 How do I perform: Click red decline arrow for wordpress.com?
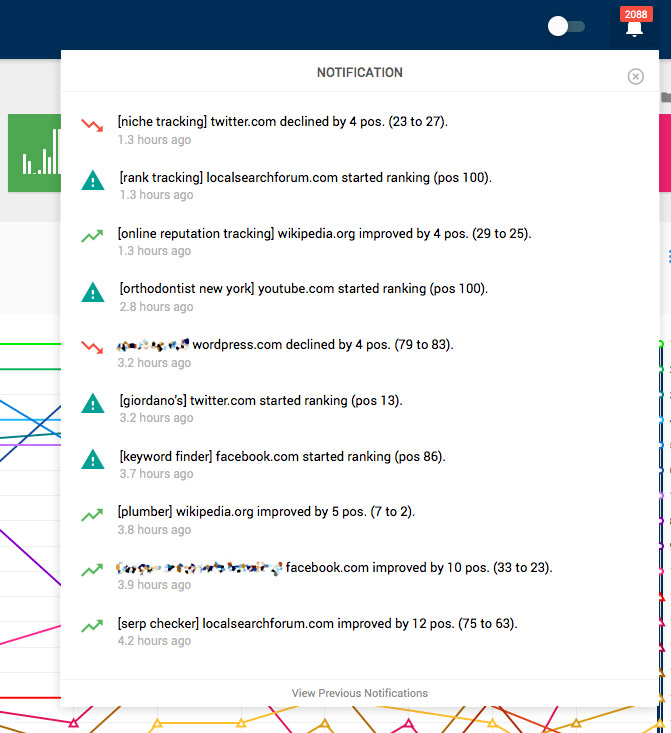[92, 348]
